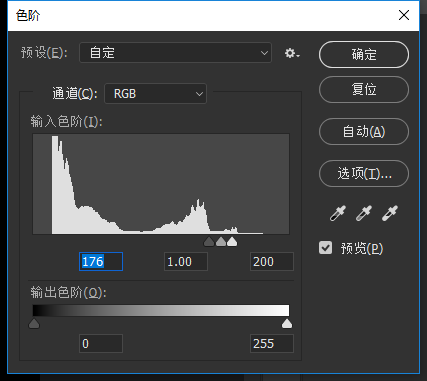Click the gamma field 1.00
This screenshot has height=381, width=427.
coord(186,261)
